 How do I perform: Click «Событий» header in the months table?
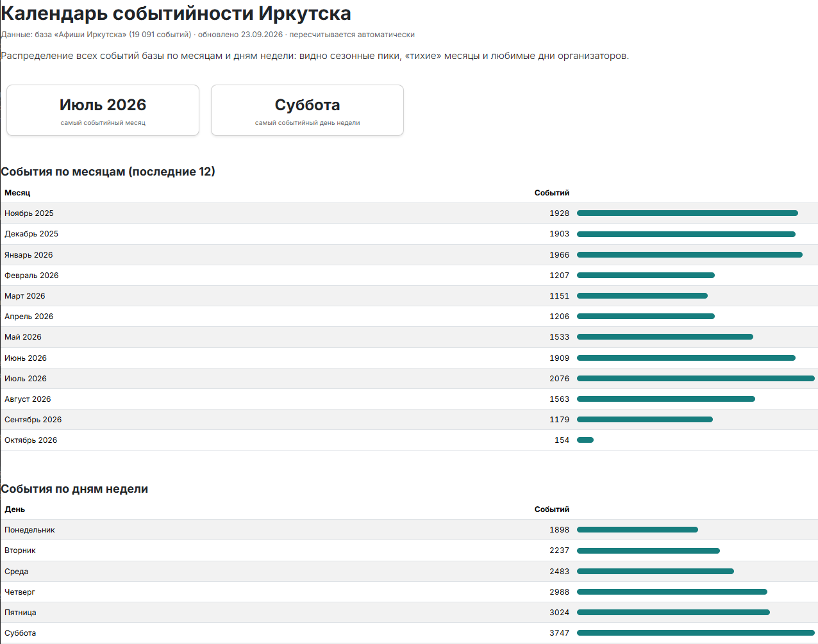tap(552, 193)
